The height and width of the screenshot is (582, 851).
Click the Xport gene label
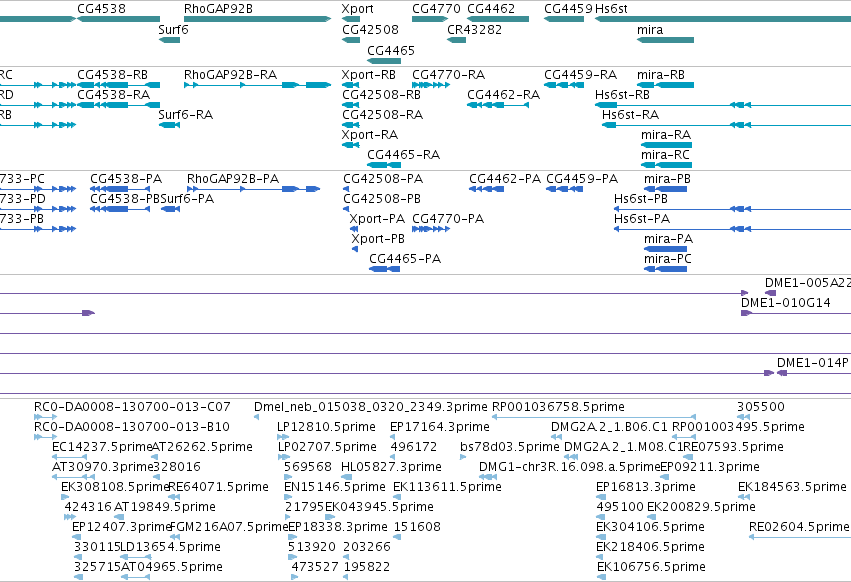tap(358, 9)
